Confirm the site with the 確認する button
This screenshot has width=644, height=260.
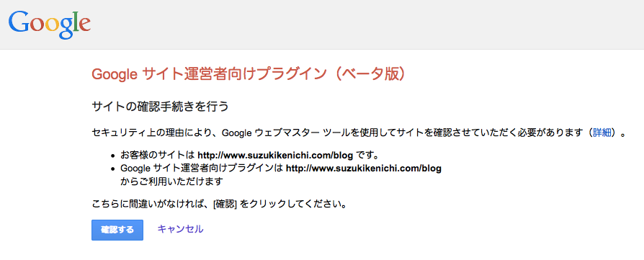tap(117, 230)
